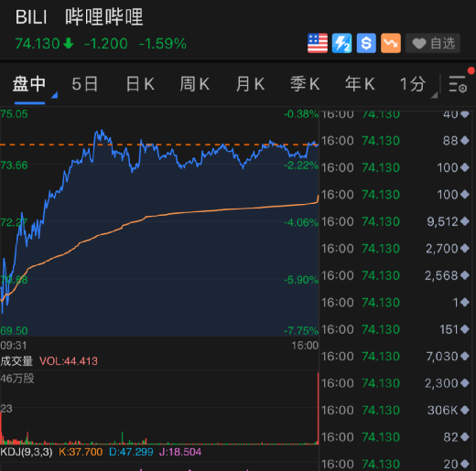This screenshot has height=471, width=476.
Task: Click the trade row with volume 151
Action: pos(395,329)
